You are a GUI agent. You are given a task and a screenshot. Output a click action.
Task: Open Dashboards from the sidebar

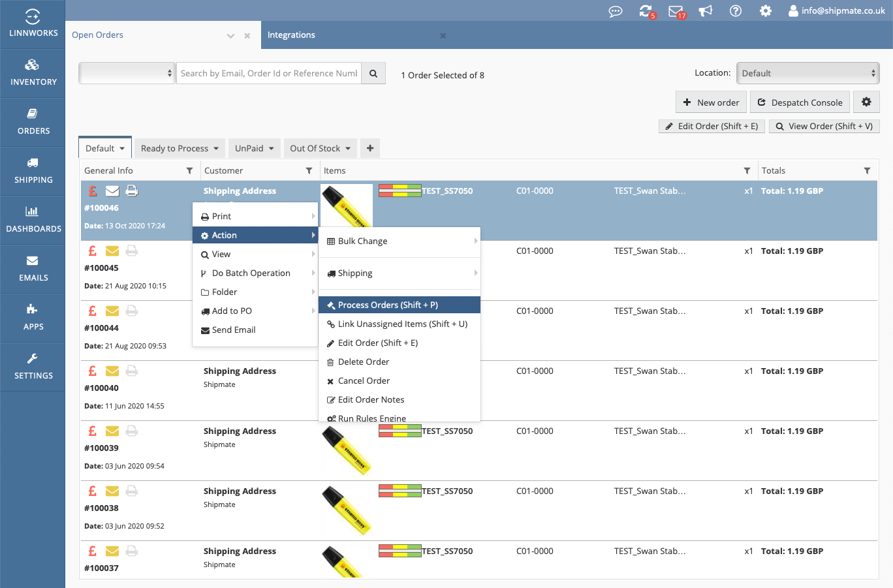click(33, 220)
